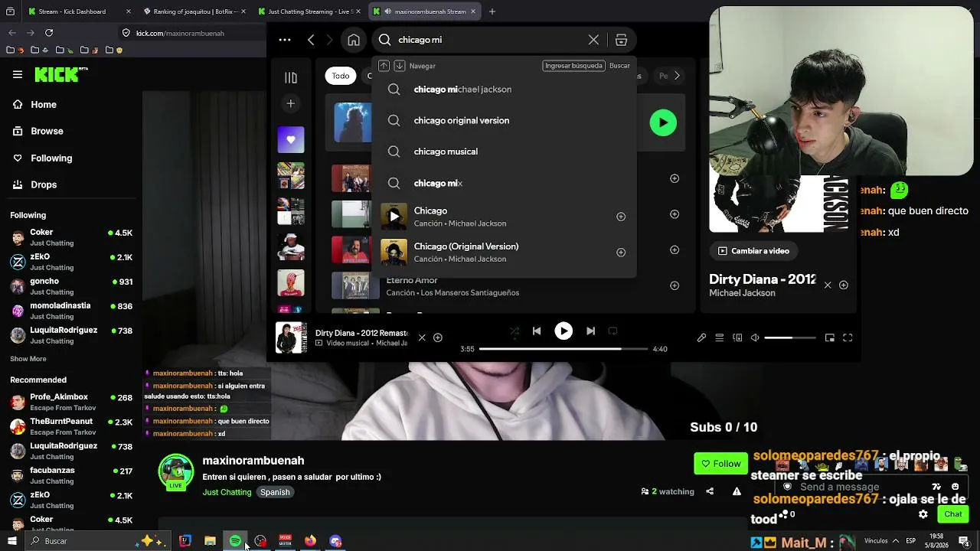Show lyrics with the microphone icon
Screen dimensions: 980x551
pos(701,337)
